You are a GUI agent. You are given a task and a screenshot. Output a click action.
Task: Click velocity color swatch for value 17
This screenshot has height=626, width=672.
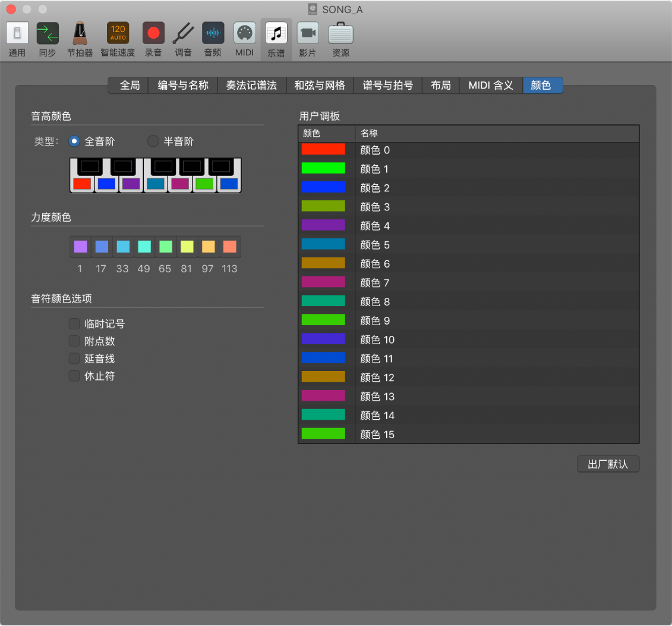click(102, 247)
